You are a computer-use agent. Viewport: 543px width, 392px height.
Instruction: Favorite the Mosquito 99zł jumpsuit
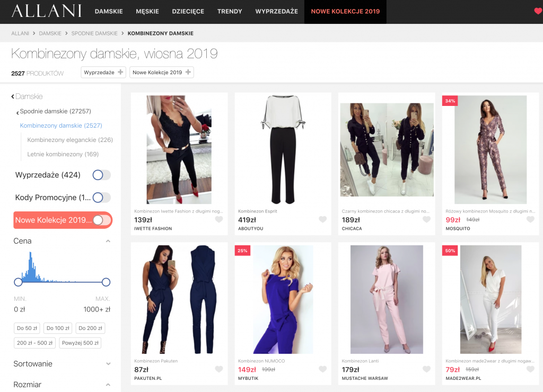click(x=530, y=219)
